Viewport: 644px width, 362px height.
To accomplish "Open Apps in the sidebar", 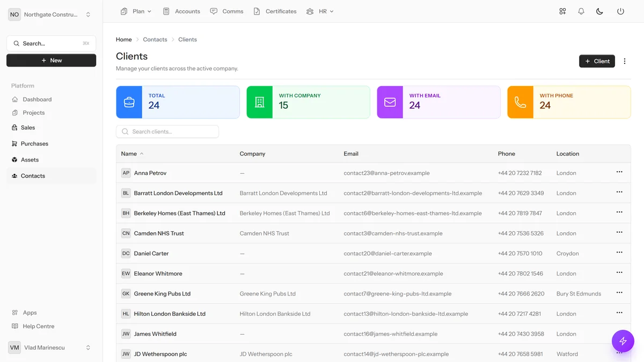I will click(x=30, y=313).
